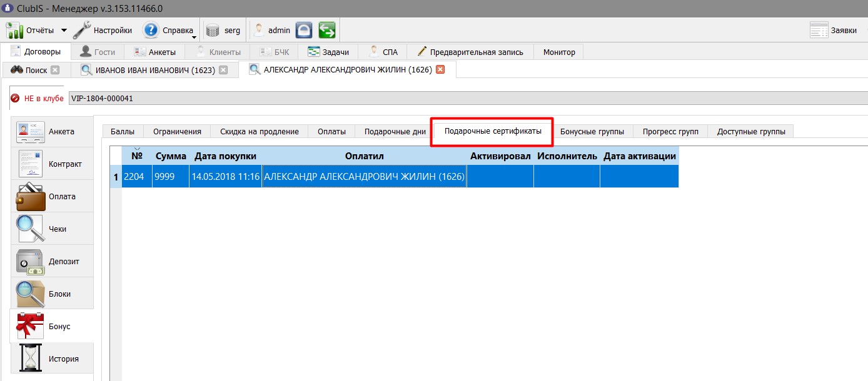Screen dimensions: 868x381
Task: Switch to Подарочные дни sub-tab
Action: tap(395, 131)
